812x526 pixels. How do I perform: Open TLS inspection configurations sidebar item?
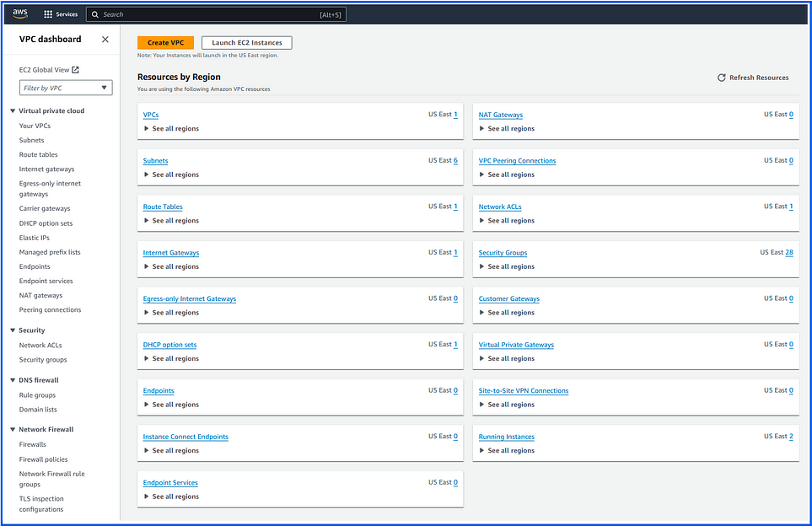click(41, 504)
